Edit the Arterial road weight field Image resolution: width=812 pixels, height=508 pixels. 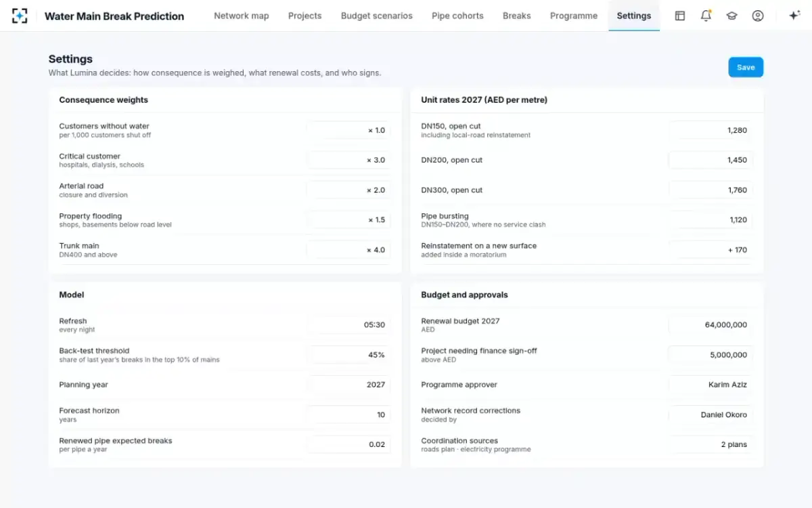pos(348,190)
